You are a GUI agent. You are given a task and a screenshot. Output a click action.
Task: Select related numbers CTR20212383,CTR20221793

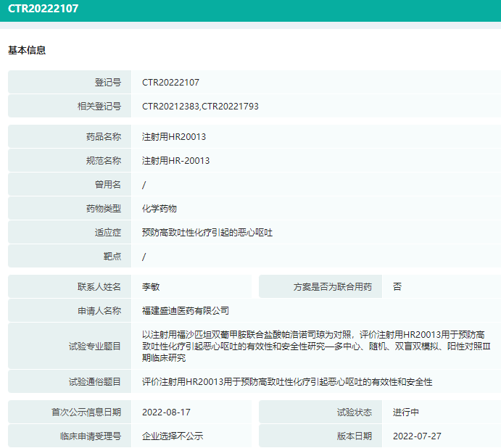pyautogui.click(x=200, y=106)
